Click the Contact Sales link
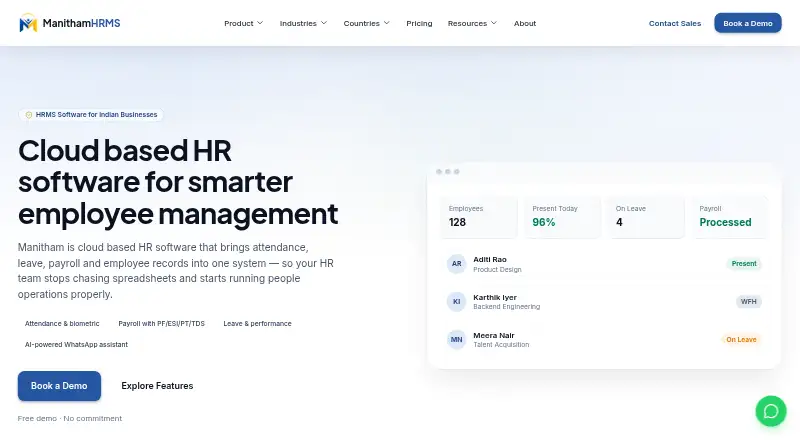Viewport: 800px width, 440px height. click(x=674, y=23)
